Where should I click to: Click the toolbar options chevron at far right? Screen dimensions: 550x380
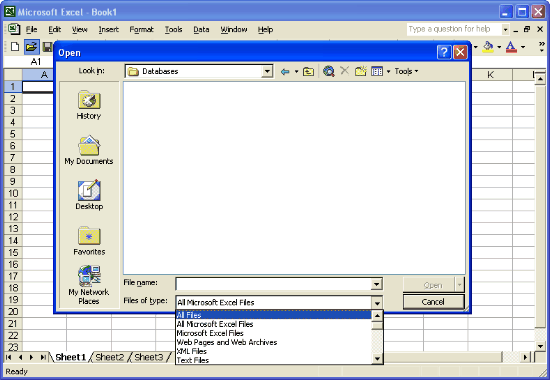tap(542, 47)
